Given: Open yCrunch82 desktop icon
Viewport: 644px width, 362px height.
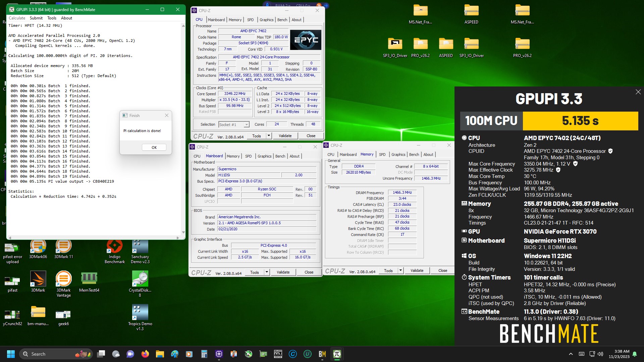Looking at the screenshot, I should point(12,317).
